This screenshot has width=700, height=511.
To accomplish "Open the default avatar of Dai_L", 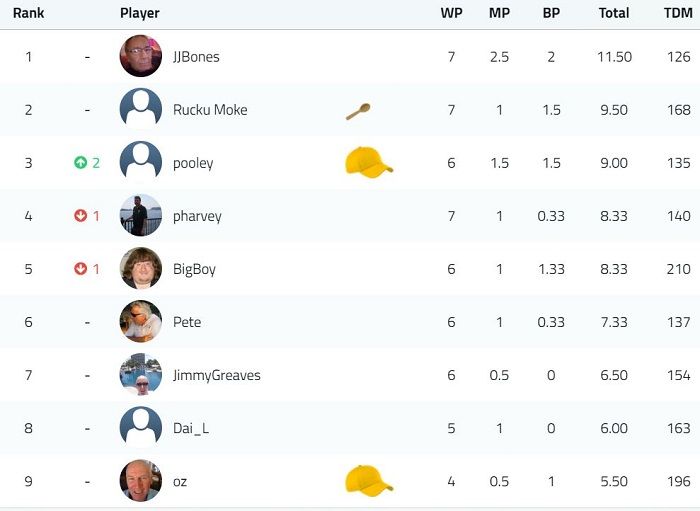I will (x=141, y=428).
